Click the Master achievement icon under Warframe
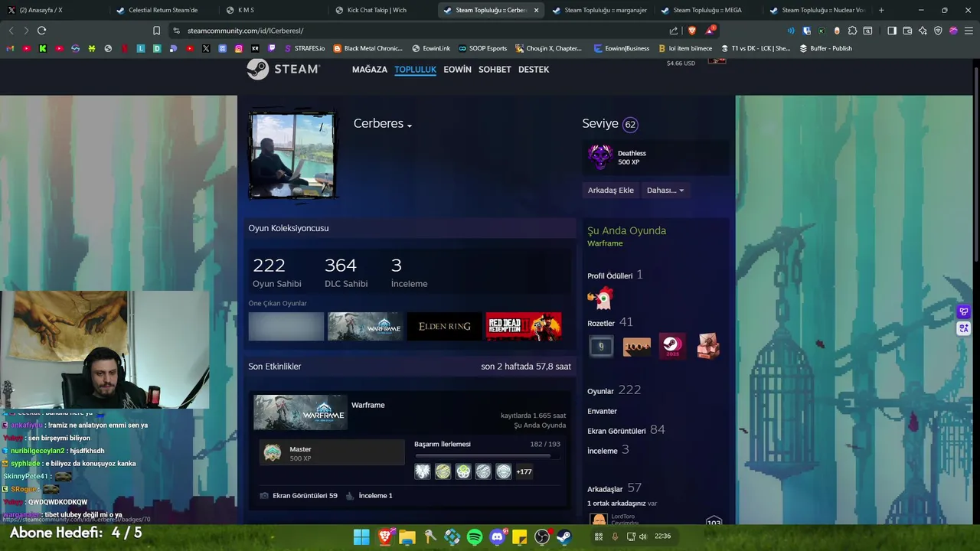 pyautogui.click(x=273, y=453)
